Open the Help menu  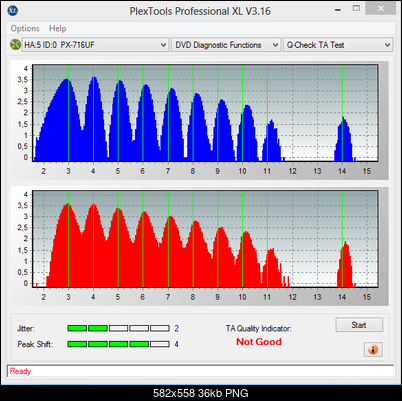pos(58,29)
